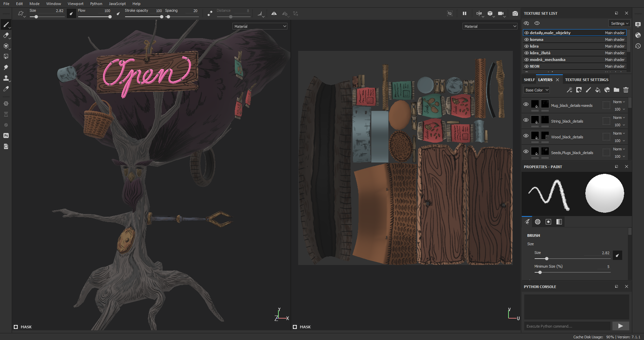Image resolution: width=644 pixels, height=340 pixels.
Task: Open the 2D viewport Material dropdown
Action: [x=490, y=26]
